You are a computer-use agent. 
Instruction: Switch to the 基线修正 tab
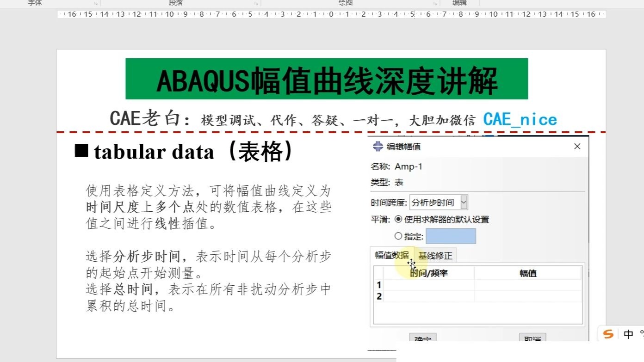coord(435,255)
